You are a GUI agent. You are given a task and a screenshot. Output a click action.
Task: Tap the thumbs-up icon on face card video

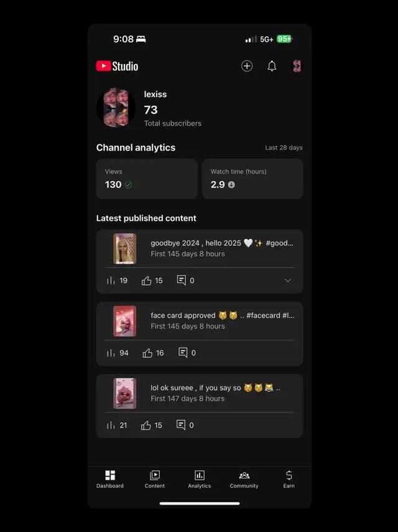pyautogui.click(x=147, y=353)
